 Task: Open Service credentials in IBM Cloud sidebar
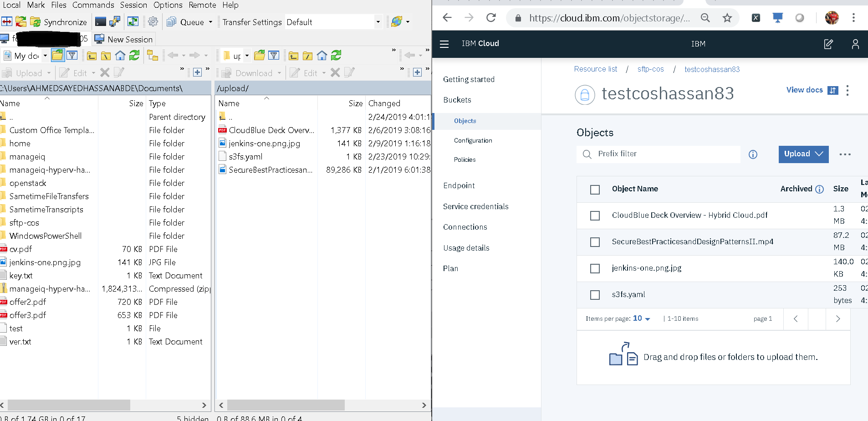point(475,206)
